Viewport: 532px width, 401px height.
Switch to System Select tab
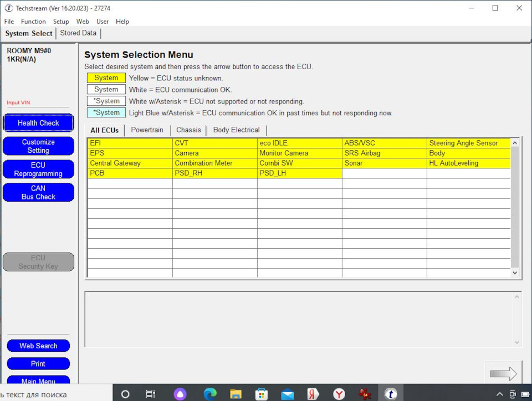(29, 33)
